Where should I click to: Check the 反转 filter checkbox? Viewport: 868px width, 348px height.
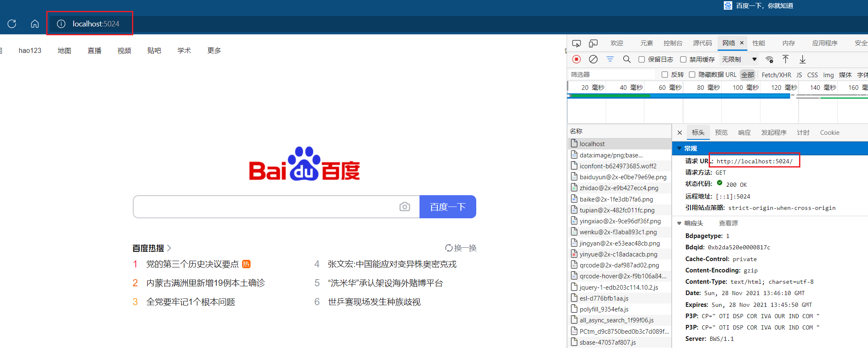click(x=665, y=75)
